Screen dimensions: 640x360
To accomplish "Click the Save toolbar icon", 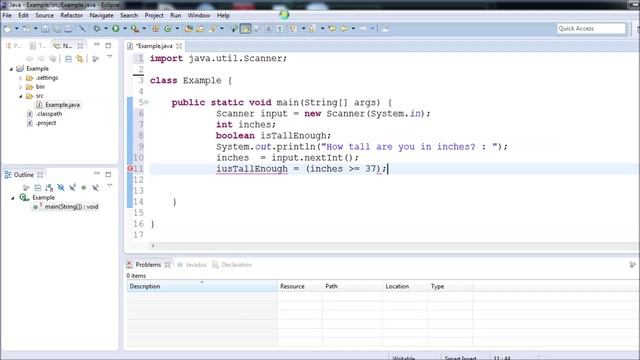I will tap(45, 29).
